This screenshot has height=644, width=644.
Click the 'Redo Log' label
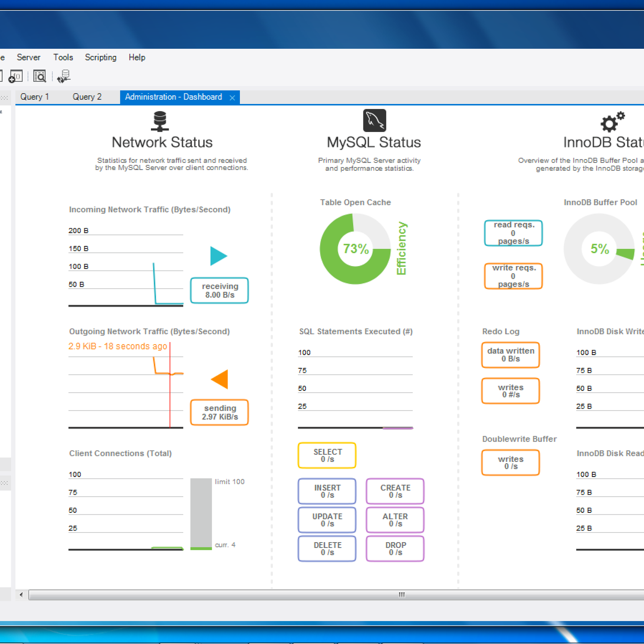point(501,332)
